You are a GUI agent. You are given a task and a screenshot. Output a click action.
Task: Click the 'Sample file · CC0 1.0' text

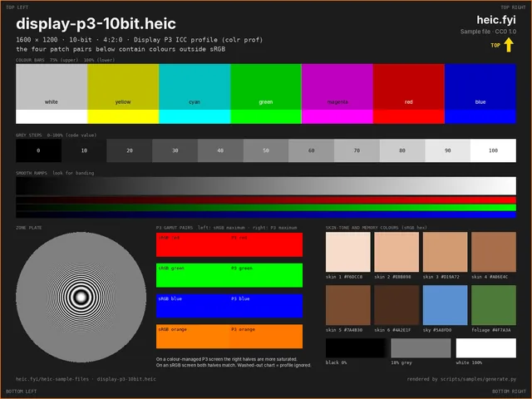[488, 32]
